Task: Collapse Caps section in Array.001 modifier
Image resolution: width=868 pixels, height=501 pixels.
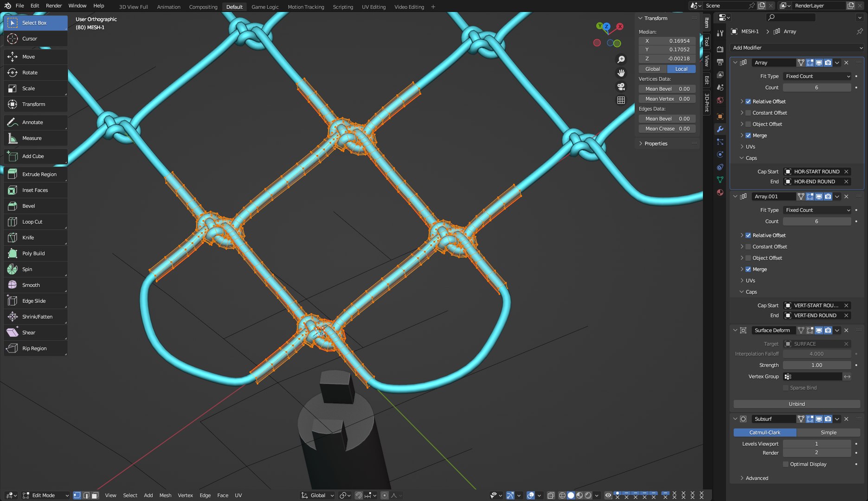Action: [x=741, y=292]
